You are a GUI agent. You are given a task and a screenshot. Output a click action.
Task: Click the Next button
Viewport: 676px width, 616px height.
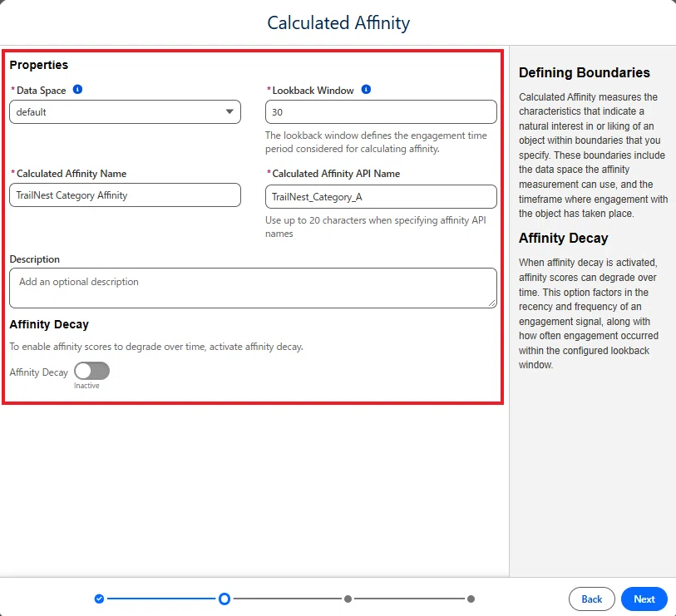pos(644,599)
